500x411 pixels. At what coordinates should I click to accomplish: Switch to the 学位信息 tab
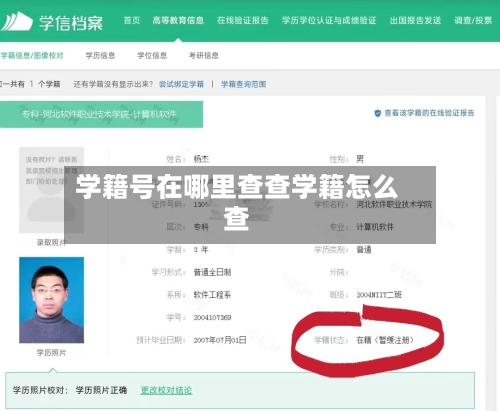[152, 56]
